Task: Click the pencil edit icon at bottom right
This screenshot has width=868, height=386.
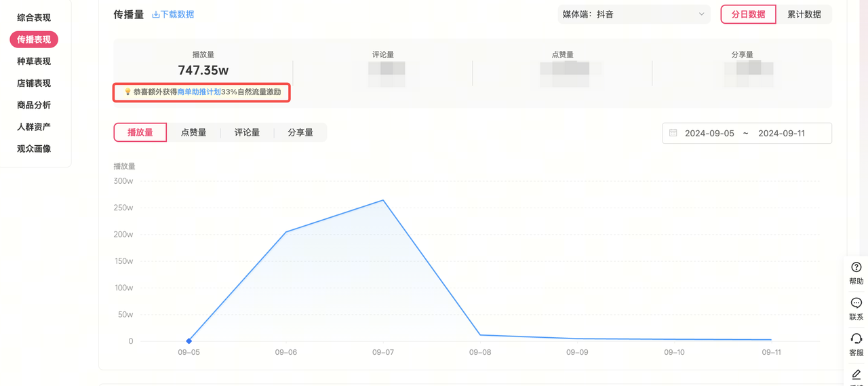Action: (x=856, y=374)
